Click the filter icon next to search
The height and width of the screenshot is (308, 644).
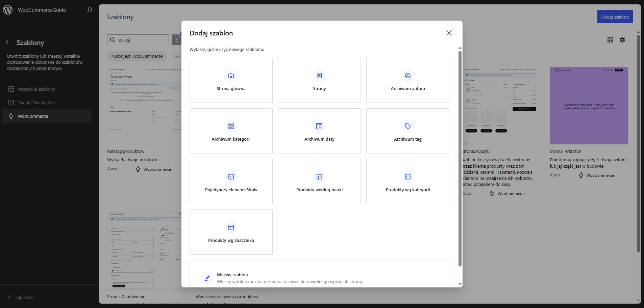[177, 40]
